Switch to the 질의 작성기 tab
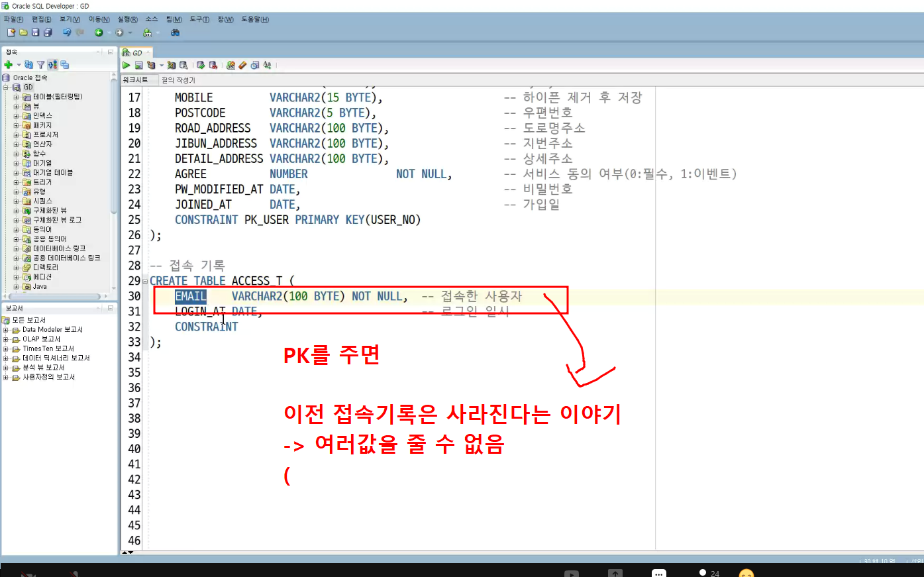 pos(178,79)
